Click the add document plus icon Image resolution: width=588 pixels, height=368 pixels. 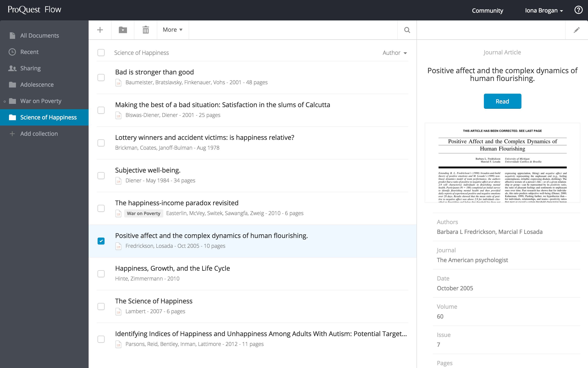(100, 30)
